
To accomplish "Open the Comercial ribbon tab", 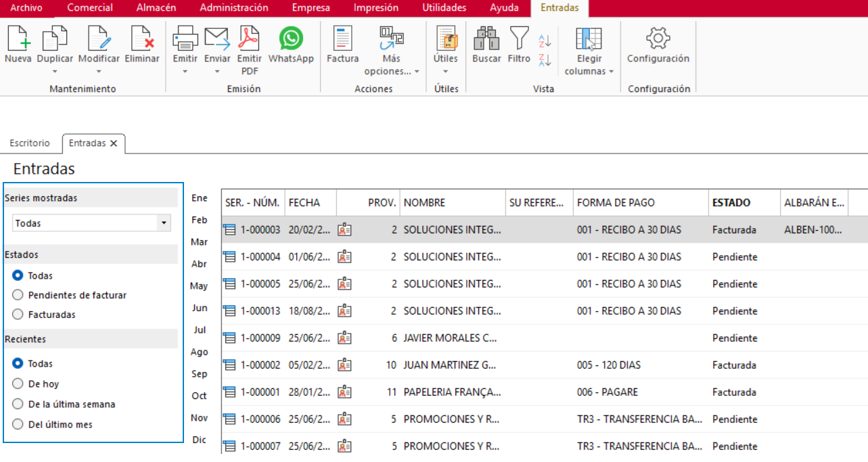I will pyautogui.click(x=90, y=8).
